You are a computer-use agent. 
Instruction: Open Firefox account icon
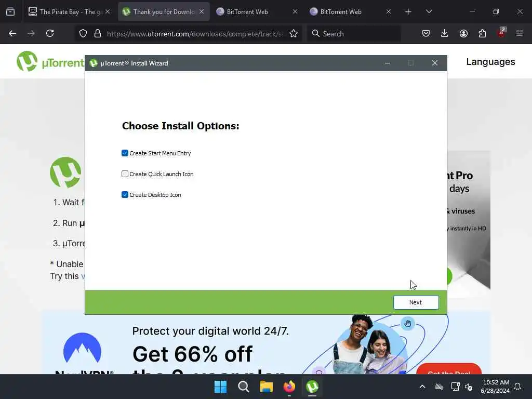463,33
